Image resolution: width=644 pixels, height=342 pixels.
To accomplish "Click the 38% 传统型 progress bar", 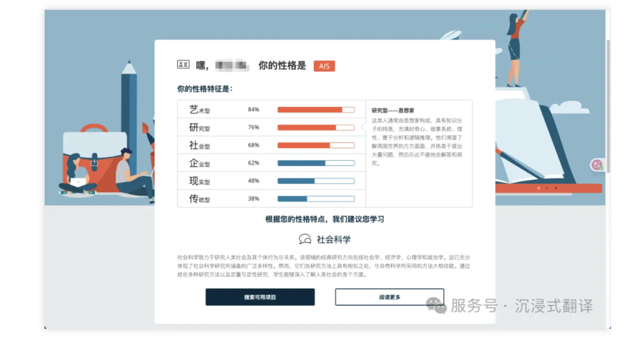I will coord(316,199).
